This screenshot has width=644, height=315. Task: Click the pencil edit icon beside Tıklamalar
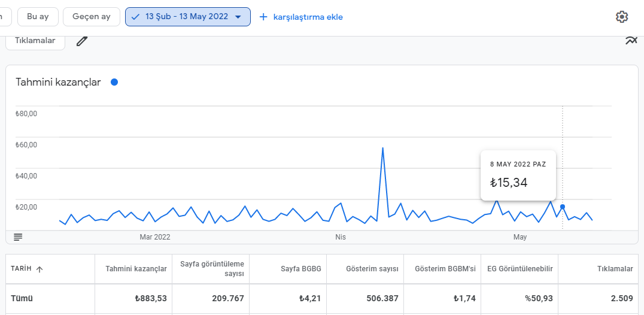click(82, 41)
